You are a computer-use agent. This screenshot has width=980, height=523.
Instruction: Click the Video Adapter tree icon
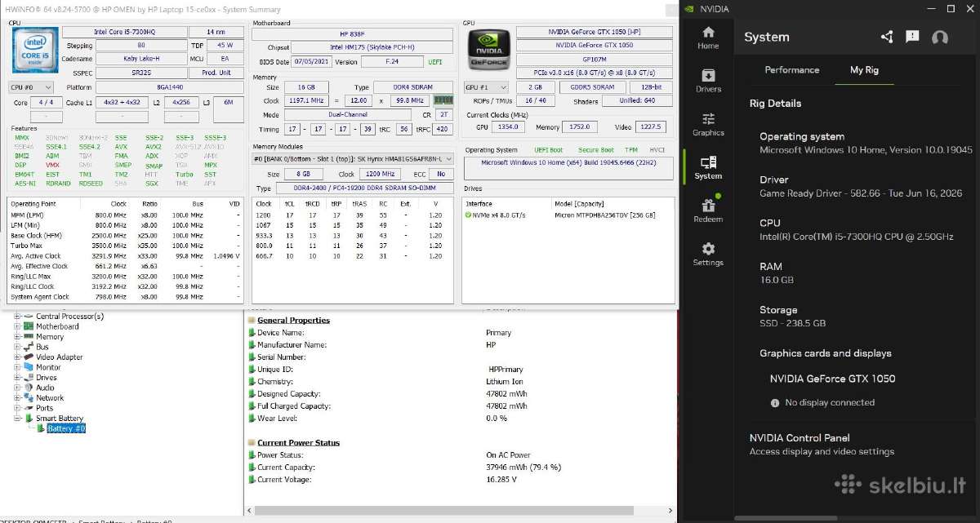pyautogui.click(x=29, y=357)
